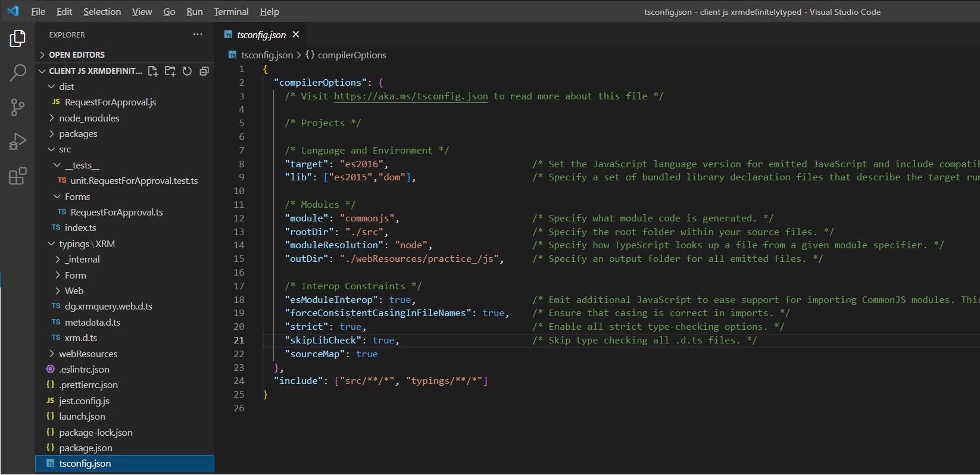
Task: Open the Explorer view in activity bar
Action: tap(18, 39)
